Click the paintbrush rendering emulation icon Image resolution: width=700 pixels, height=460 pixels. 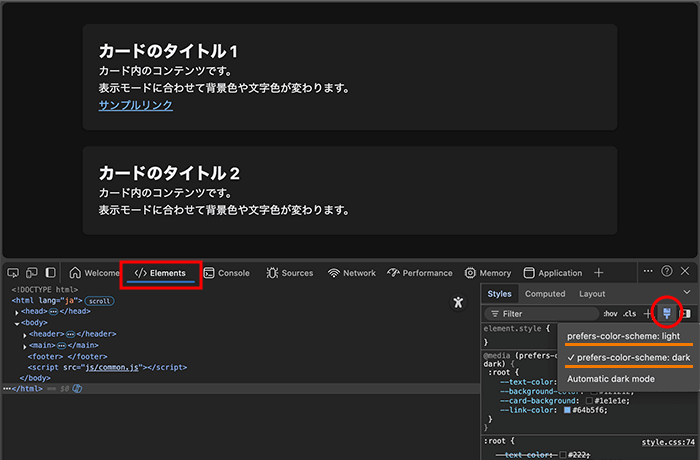click(x=667, y=314)
